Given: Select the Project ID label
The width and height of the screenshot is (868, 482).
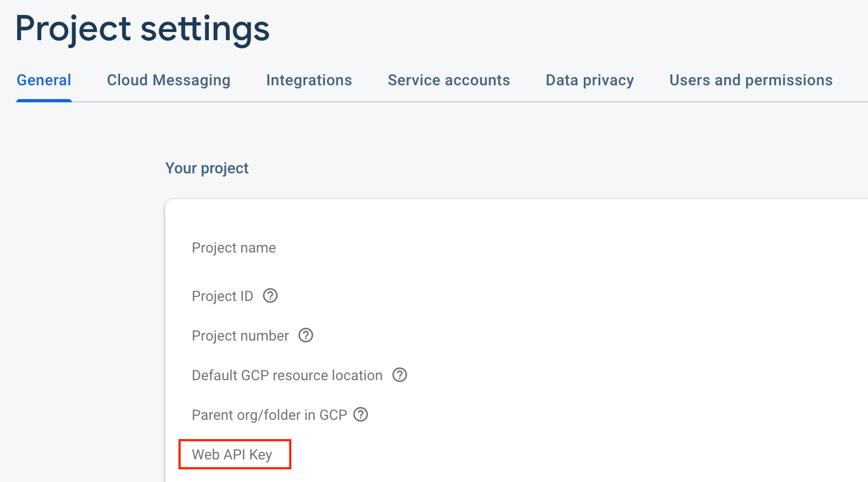Looking at the screenshot, I should (x=223, y=297).
